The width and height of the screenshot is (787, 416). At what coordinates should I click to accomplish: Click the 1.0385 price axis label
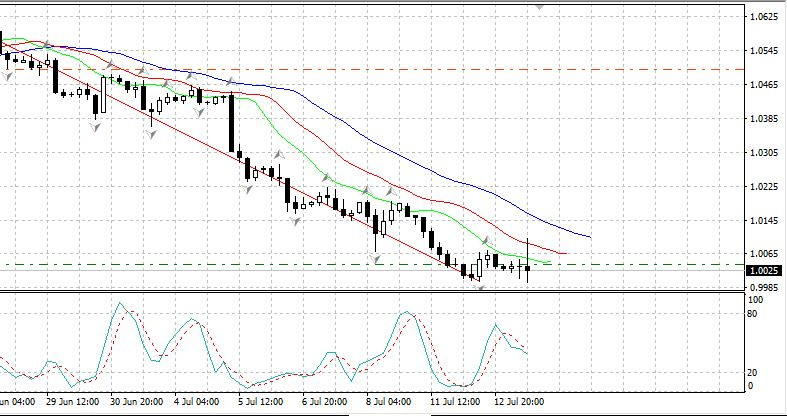click(x=763, y=119)
